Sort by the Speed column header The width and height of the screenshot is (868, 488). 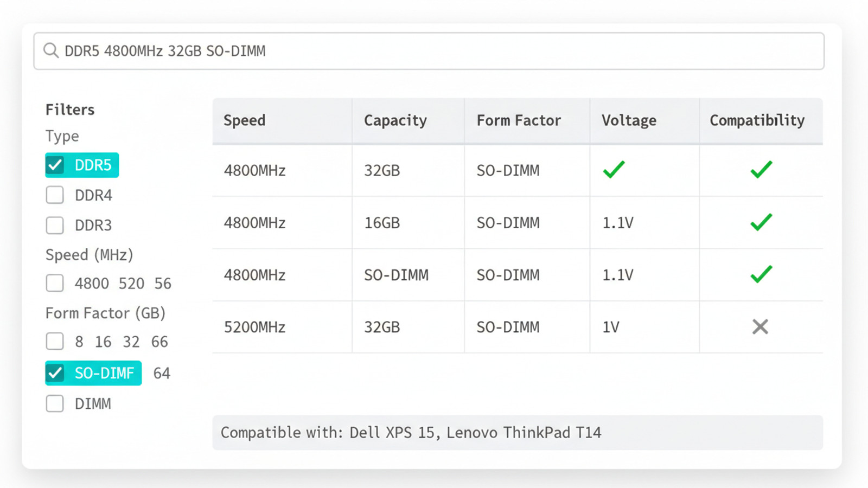245,120
